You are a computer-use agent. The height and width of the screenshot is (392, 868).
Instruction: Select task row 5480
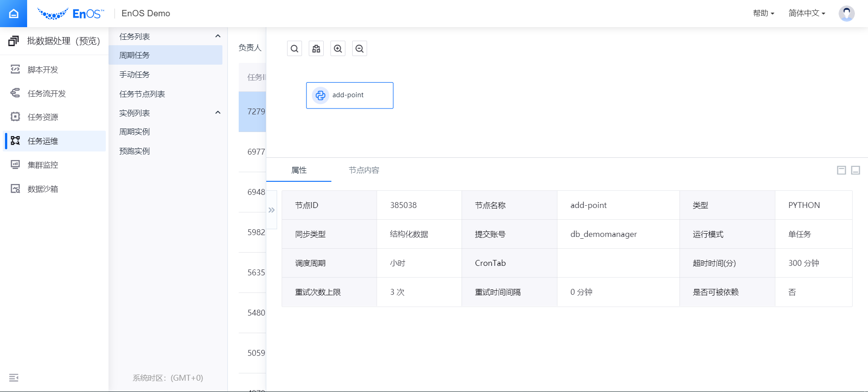[252, 313]
